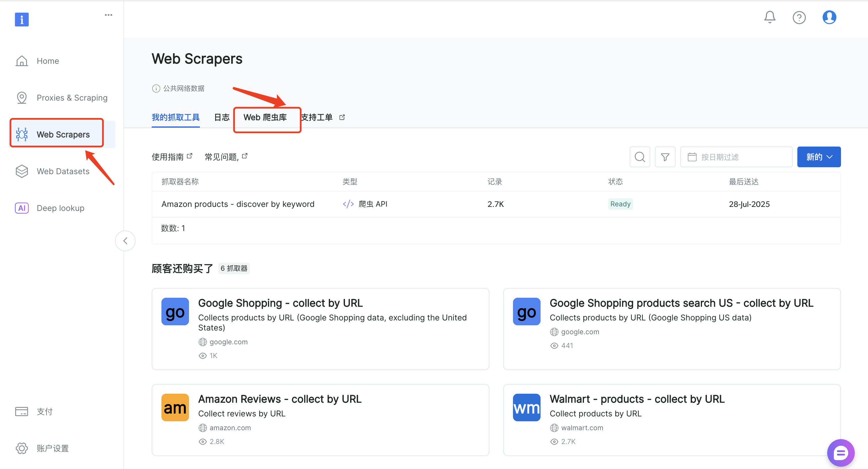Image resolution: width=868 pixels, height=469 pixels.
Task: Click the 爬虫 API code icon
Action: [348, 204]
